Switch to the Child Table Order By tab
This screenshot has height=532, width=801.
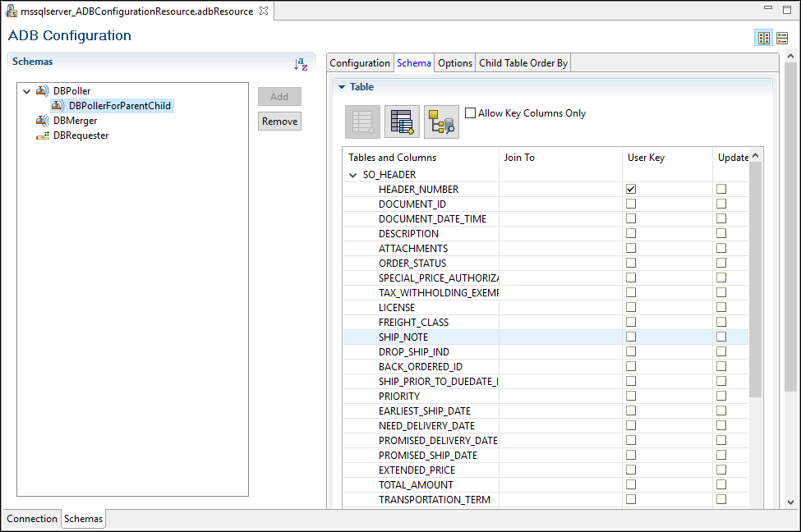coord(522,63)
